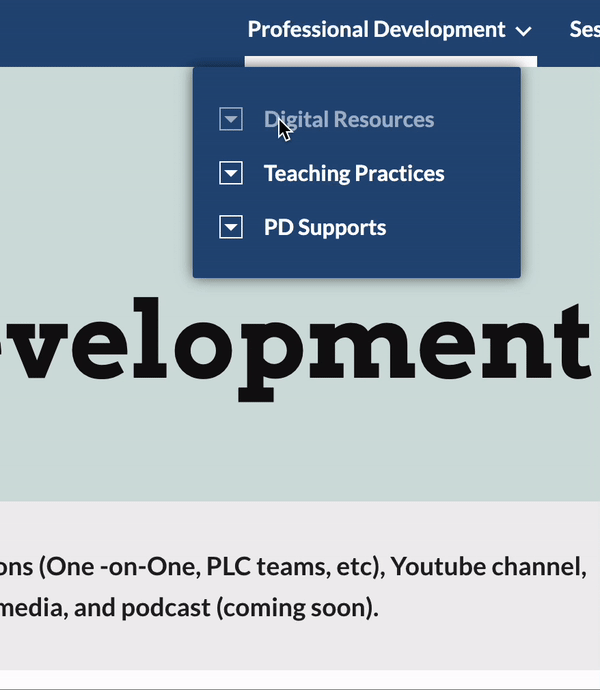Expand the Teaching Practices submenu arrow
This screenshot has height=690, width=600.
(231, 172)
